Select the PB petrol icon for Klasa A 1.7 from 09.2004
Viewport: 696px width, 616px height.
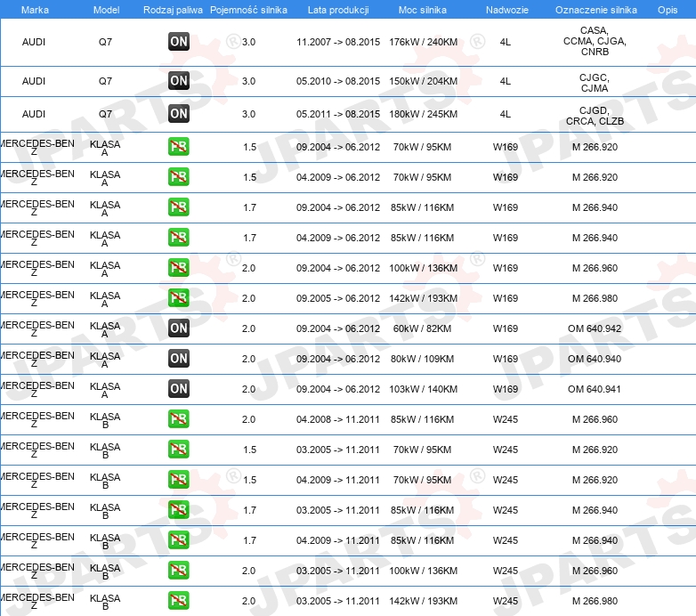pos(179,207)
